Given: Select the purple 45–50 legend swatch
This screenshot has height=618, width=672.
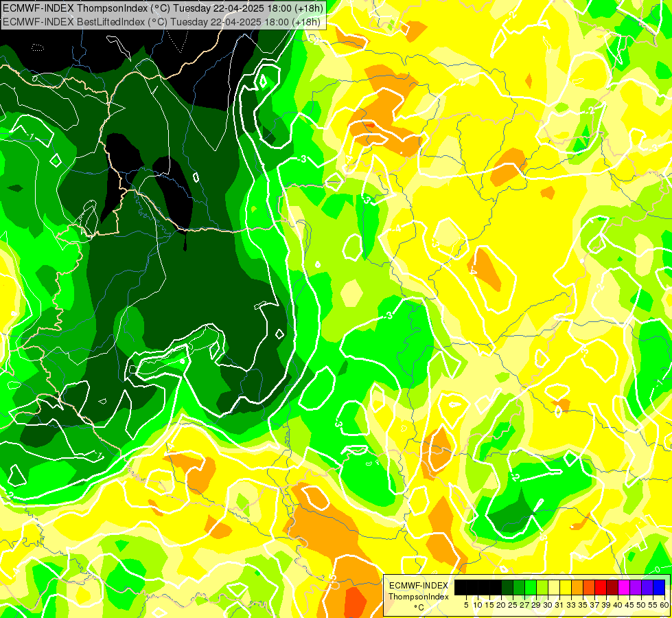Looking at the screenshot, I should (636, 587).
